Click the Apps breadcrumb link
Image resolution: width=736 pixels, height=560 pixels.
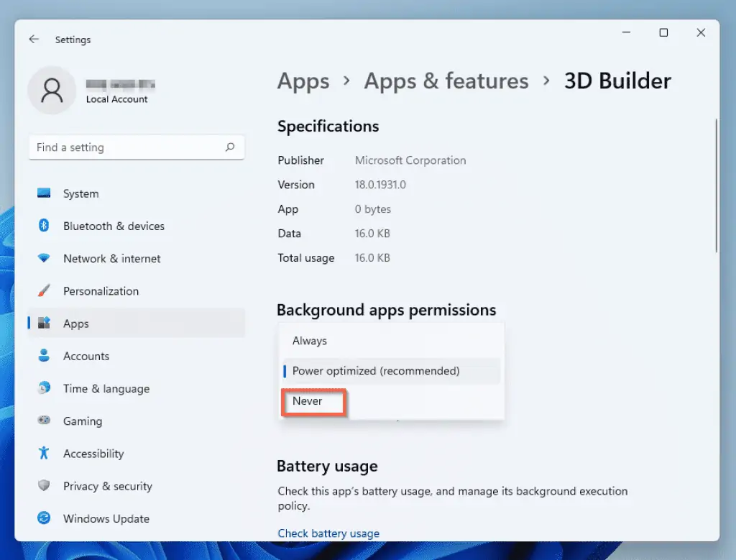[x=303, y=81]
